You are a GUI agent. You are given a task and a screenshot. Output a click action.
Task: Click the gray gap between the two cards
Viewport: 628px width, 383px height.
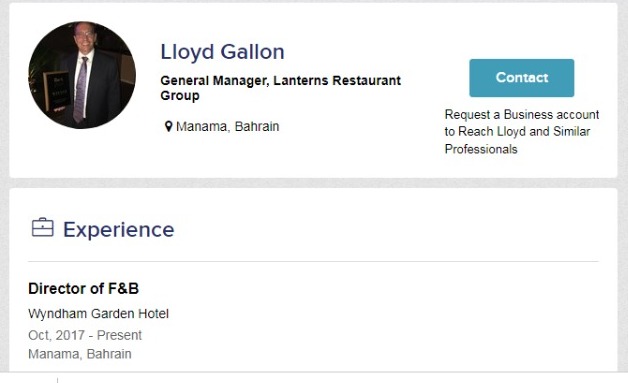click(313, 183)
